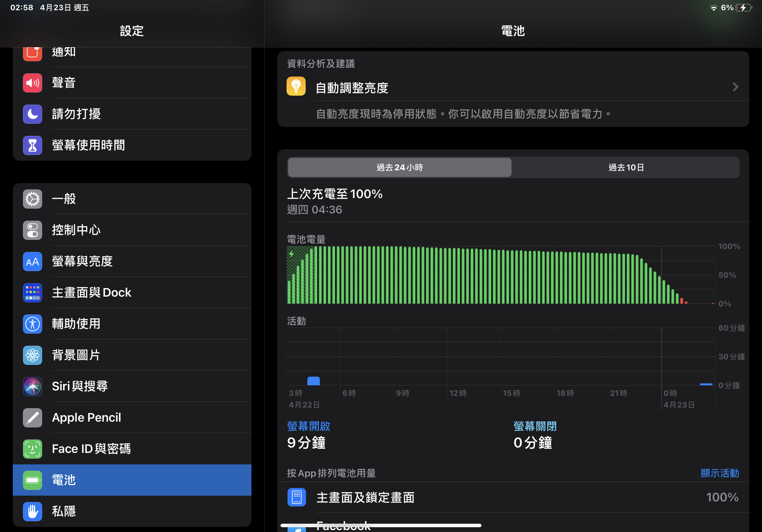The height and width of the screenshot is (532, 762).
Task: Select the 3時 blue activity bar
Action: [313, 381]
